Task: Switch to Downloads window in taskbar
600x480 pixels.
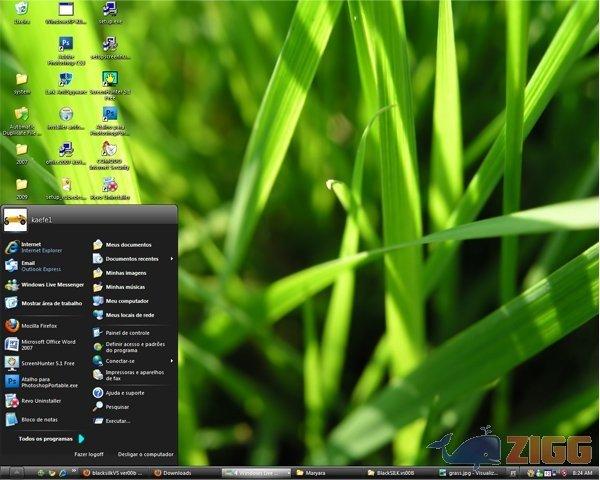Action: coord(176,472)
